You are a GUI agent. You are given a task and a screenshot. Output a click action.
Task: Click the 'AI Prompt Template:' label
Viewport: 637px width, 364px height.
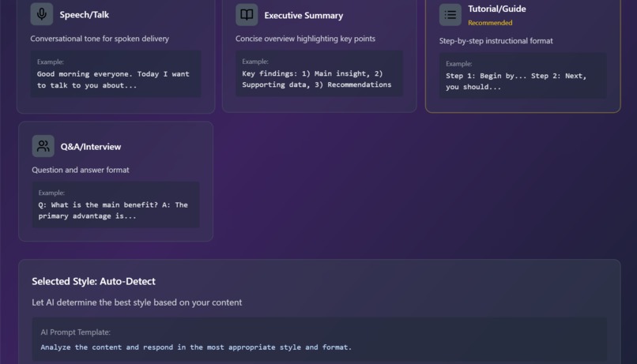[x=76, y=332]
